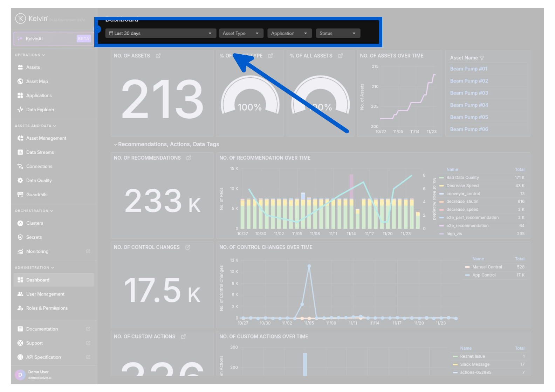Open external link icon beside No. of Assets
555x392 pixels.
tap(158, 56)
